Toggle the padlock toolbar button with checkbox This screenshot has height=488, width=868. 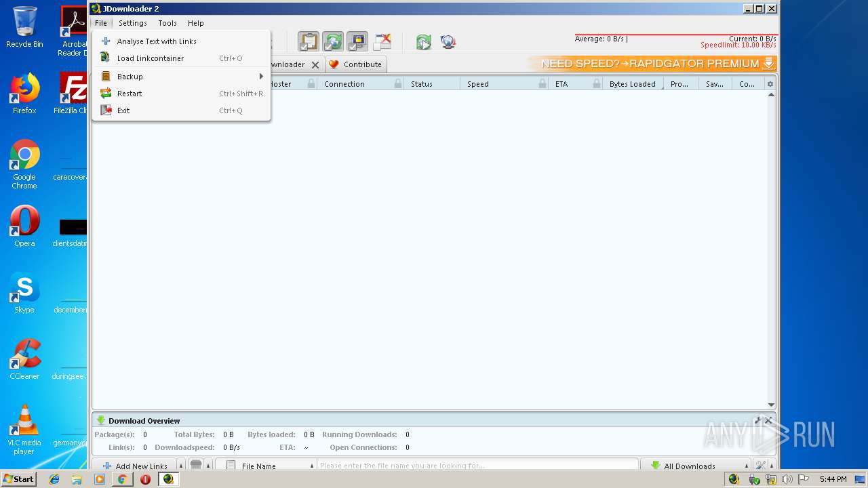pos(357,41)
